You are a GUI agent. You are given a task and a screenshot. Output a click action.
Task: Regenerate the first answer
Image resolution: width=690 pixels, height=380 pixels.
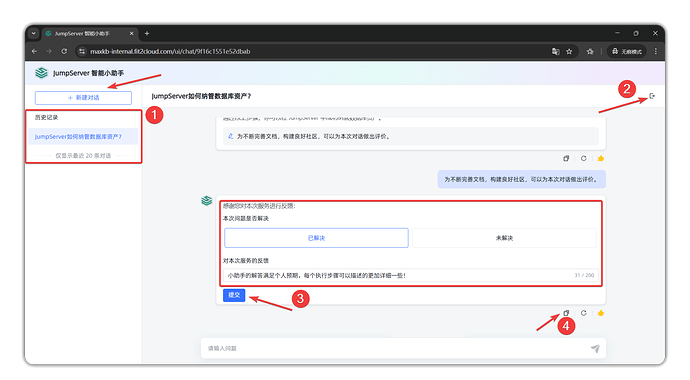tap(584, 158)
